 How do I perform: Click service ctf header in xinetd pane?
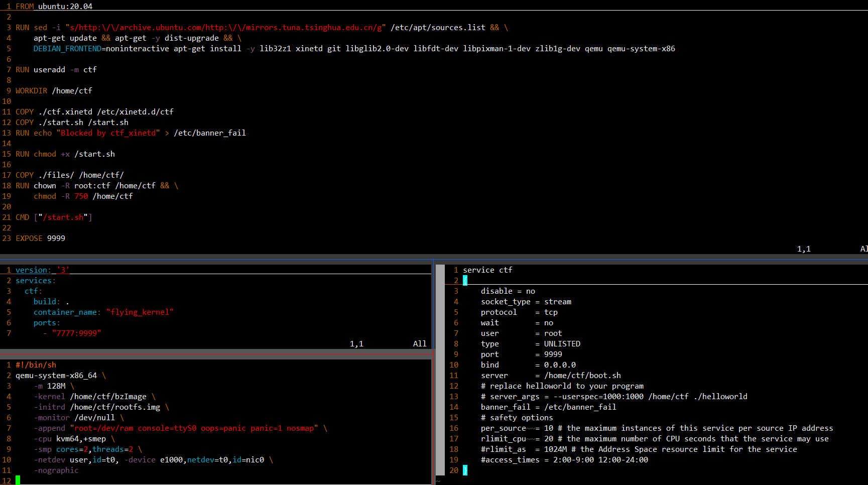(487, 270)
